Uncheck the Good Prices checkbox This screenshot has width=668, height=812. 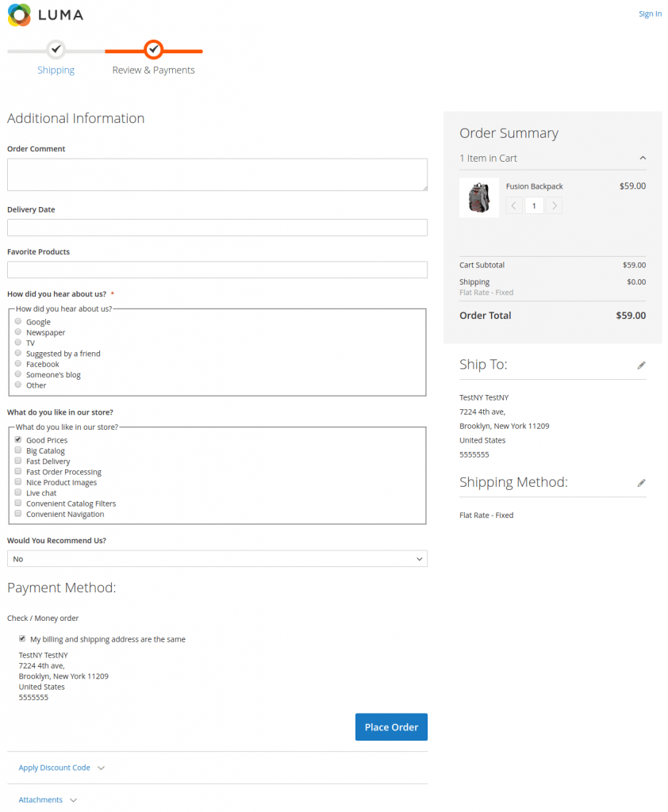pos(17,439)
